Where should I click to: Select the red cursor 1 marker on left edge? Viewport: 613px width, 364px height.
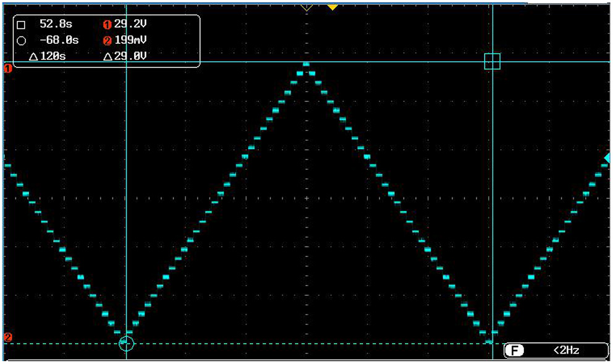pyautogui.click(x=8, y=69)
